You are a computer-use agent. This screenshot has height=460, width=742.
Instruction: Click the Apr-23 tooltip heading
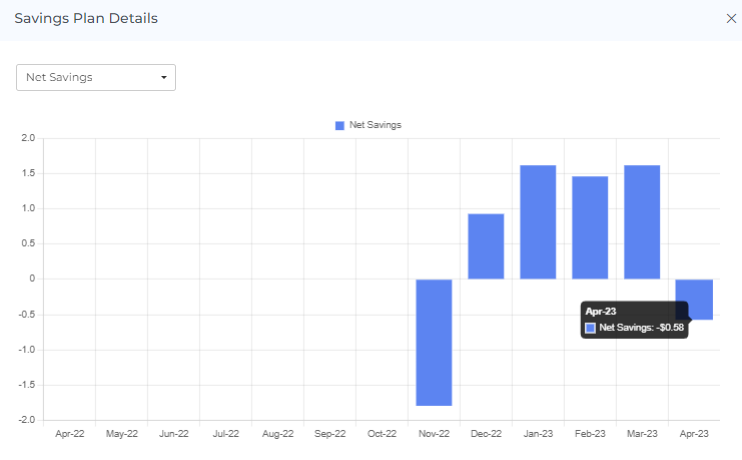[600, 312]
